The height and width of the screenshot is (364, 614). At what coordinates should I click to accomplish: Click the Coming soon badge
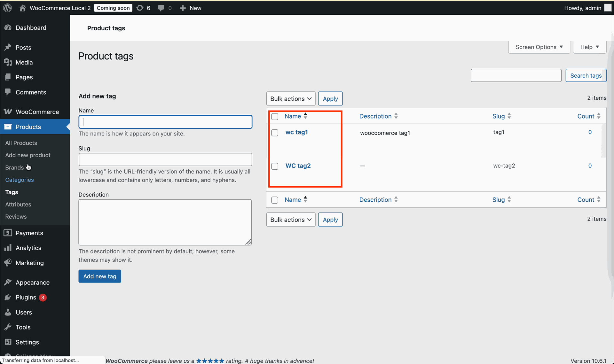tap(113, 8)
